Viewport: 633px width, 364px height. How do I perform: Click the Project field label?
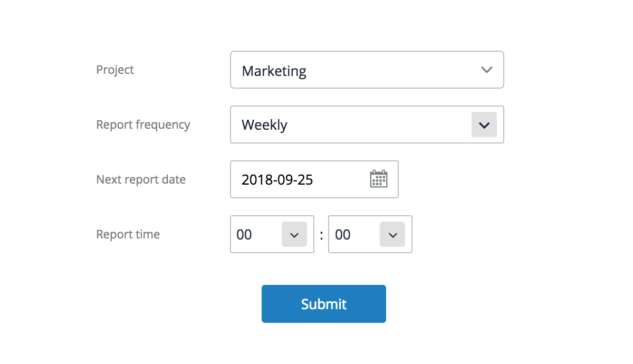pyautogui.click(x=115, y=70)
